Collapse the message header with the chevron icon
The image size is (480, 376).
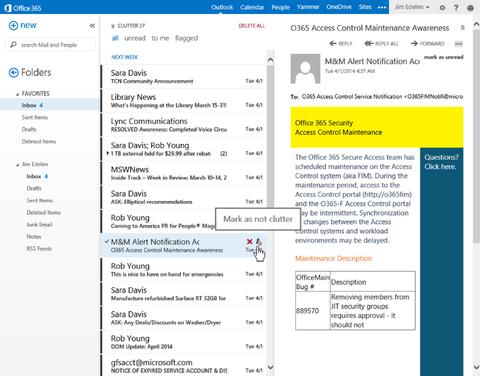[x=463, y=28]
